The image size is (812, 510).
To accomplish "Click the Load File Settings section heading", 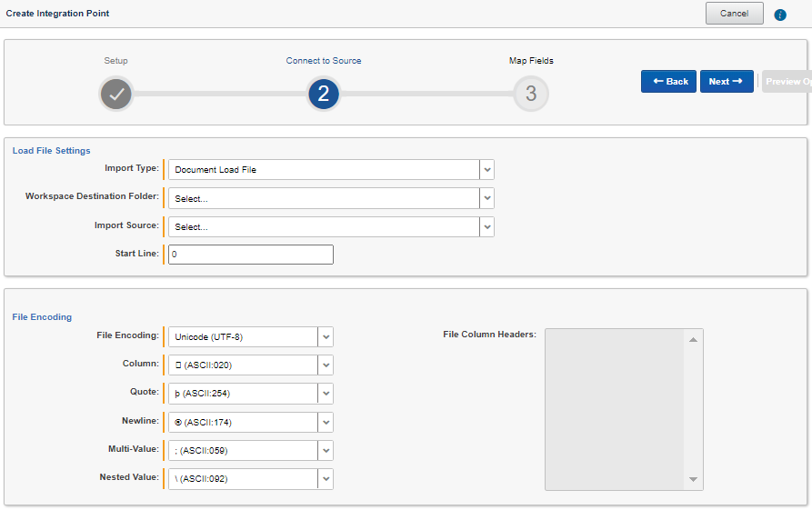I will 51,151.
